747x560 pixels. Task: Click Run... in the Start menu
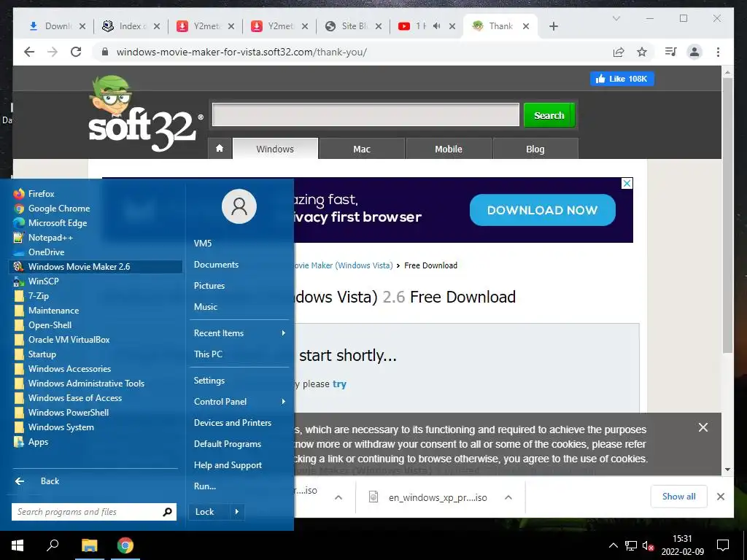(x=205, y=486)
